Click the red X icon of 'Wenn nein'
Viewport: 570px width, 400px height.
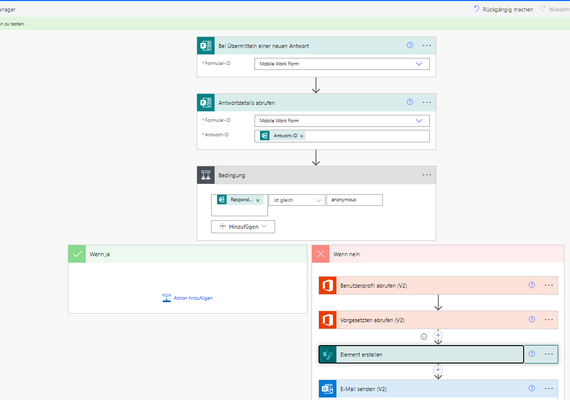pyautogui.click(x=321, y=254)
